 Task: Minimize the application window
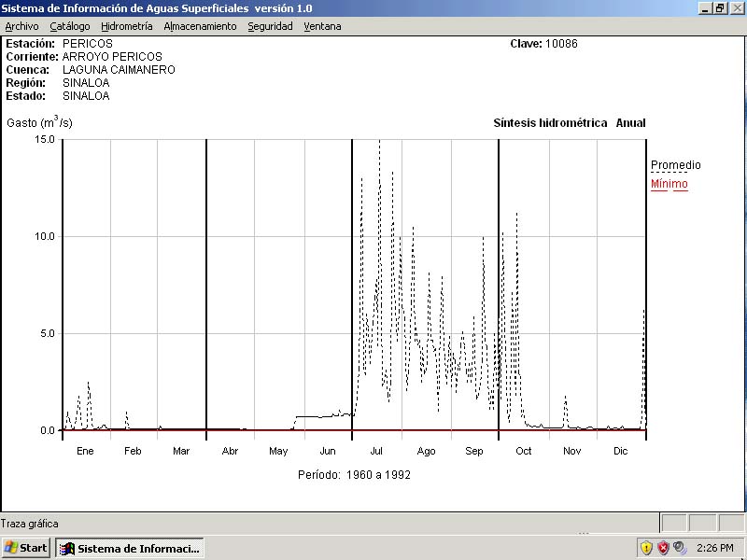click(x=705, y=7)
